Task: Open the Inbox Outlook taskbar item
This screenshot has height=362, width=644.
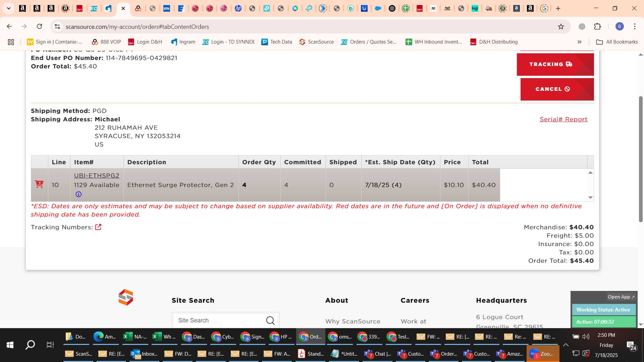Action: (x=145, y=354)
